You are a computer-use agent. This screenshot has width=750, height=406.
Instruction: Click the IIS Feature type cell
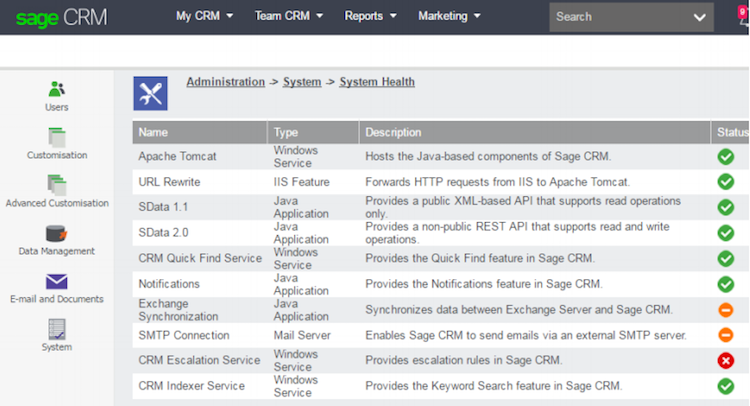point(301,182)
